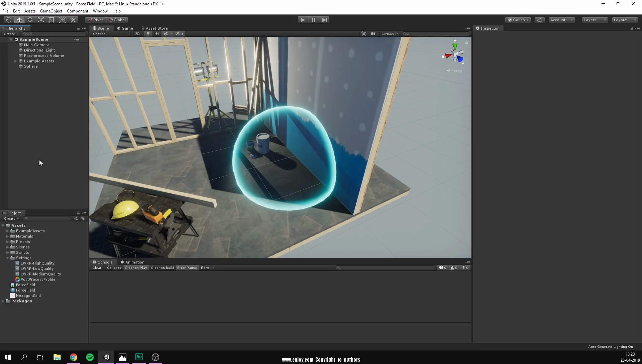
Task: Open scene camera settings icon
Action: click(x=373, y=34)
